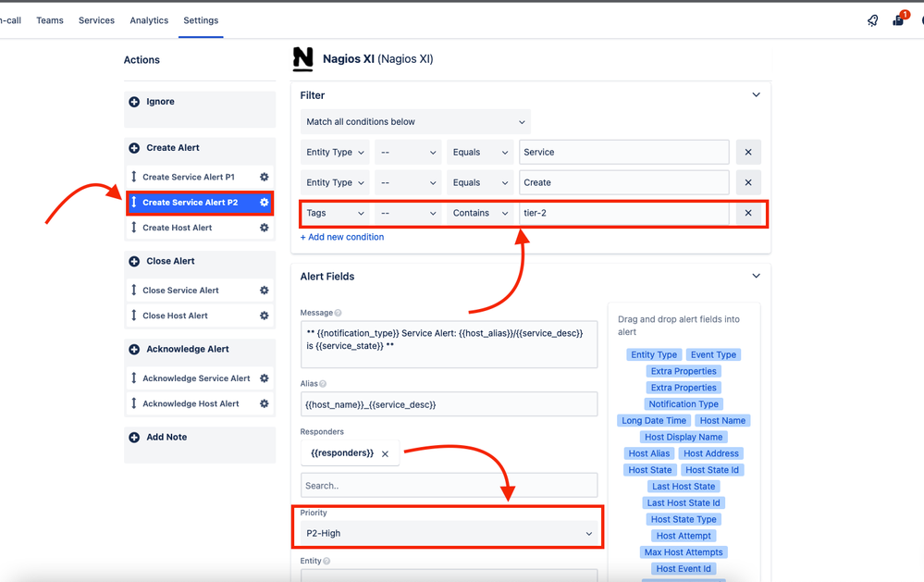Click the Nagios XI logo

[x=302, y=59]
